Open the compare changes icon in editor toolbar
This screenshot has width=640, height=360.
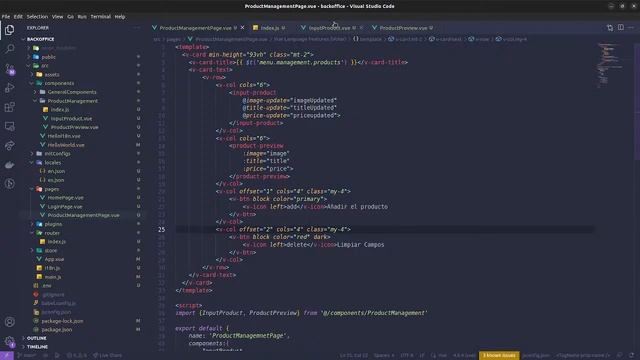[609, 27]
